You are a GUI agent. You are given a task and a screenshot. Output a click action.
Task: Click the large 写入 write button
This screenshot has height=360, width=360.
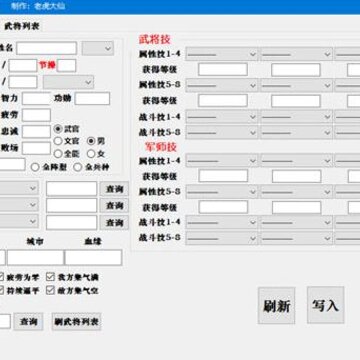click(325, 305)
